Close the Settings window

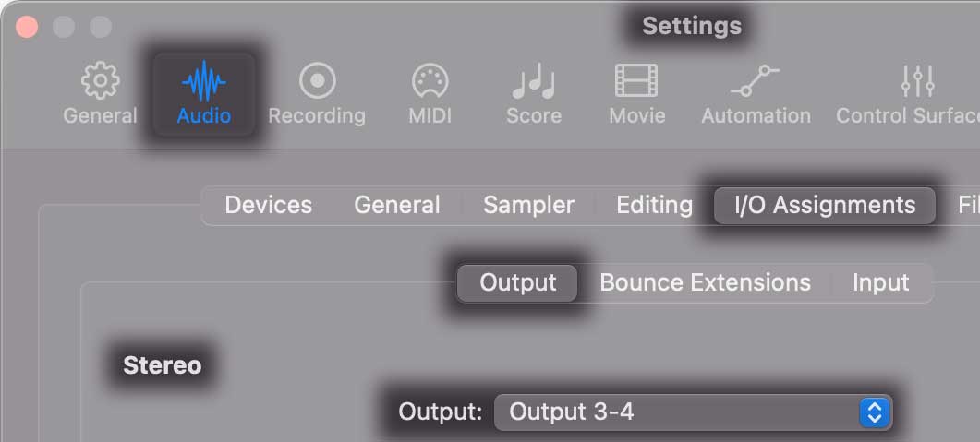coord(28,27)
